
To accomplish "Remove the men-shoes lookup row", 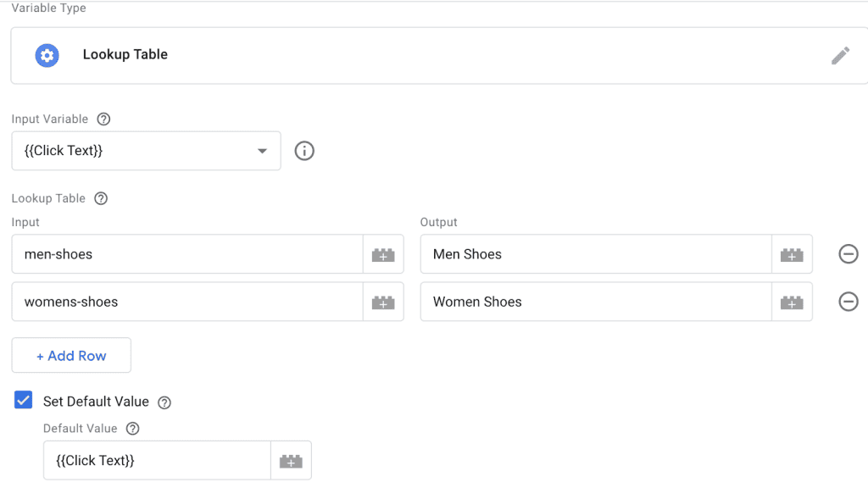I will (849, 253).
